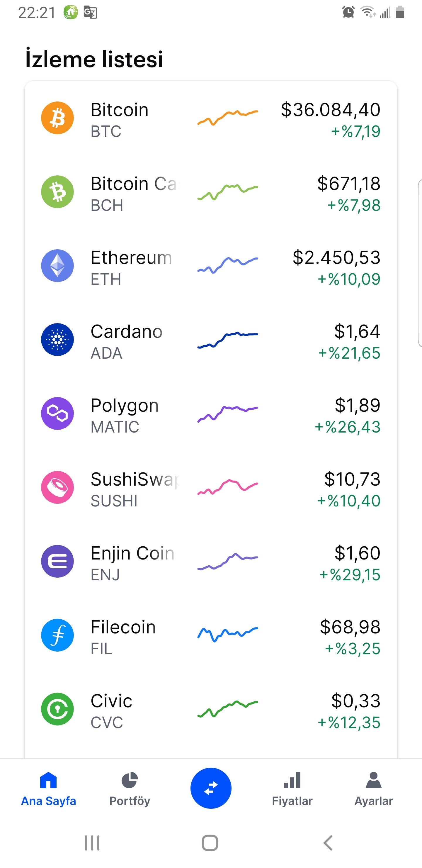View the Cardano sparkline chart
The height and width of the screenshot is (868, 422).
[228, 340]
